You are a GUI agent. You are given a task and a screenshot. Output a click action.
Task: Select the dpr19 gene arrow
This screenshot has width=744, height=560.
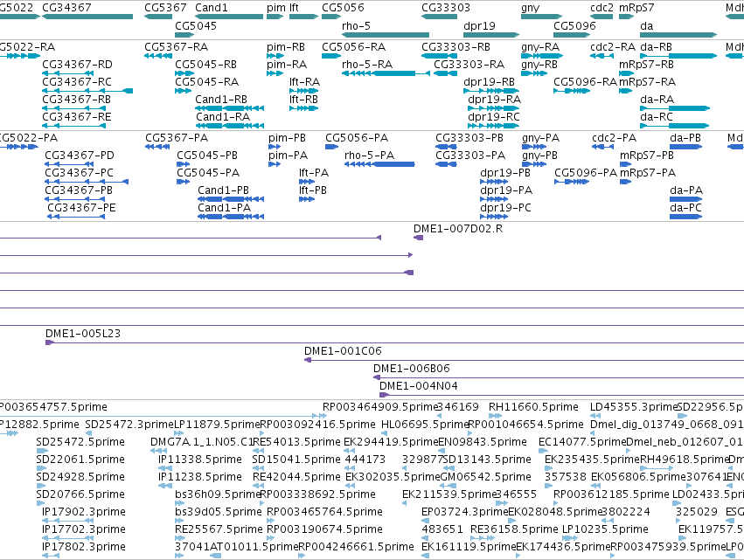491,35
